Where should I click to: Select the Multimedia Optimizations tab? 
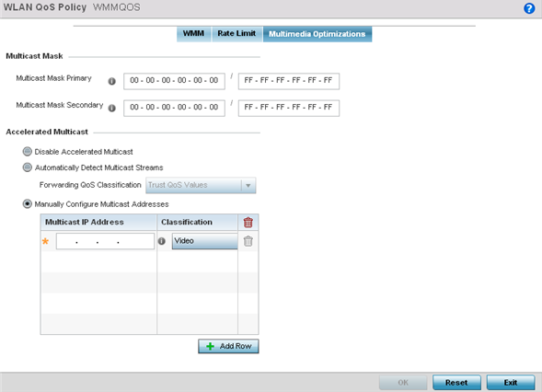[x=317, y=34]
